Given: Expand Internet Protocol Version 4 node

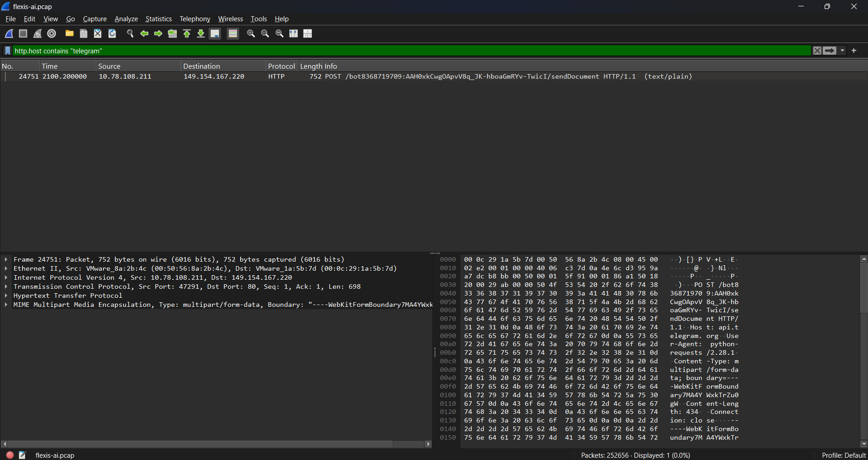Looking at the screenshot, I should (6, 277).
